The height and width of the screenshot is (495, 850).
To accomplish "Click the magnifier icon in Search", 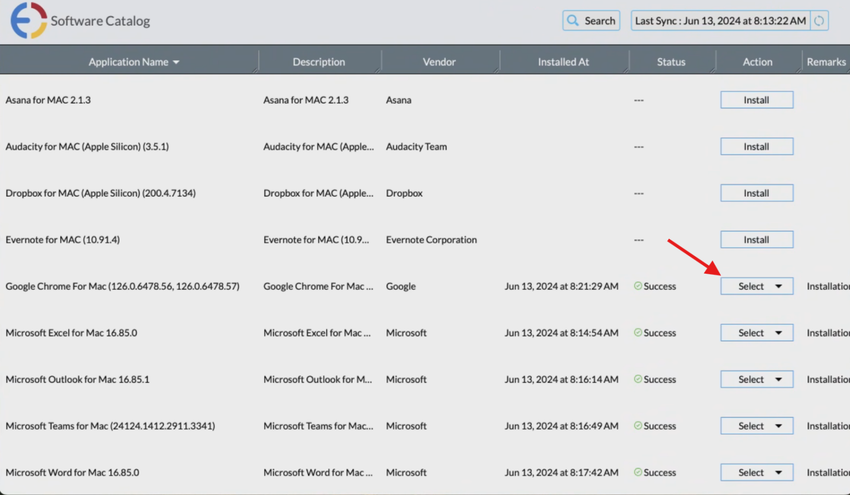I will [x=573, y=21].
